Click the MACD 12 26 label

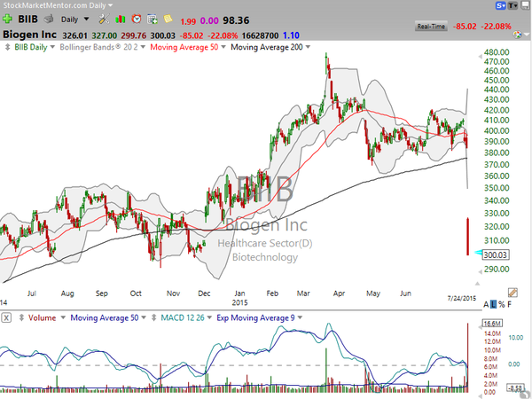[x=183, y=318]
